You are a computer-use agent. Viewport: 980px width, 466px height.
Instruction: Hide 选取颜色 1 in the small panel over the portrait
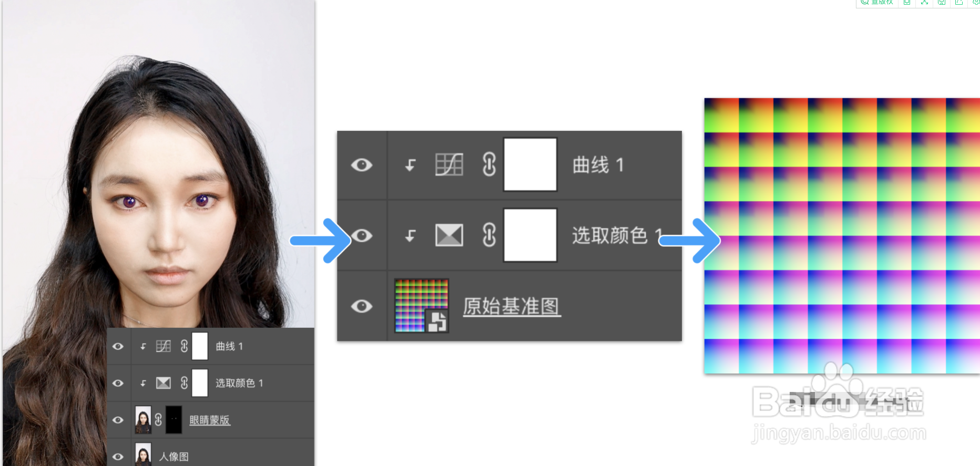click(118, 383)
